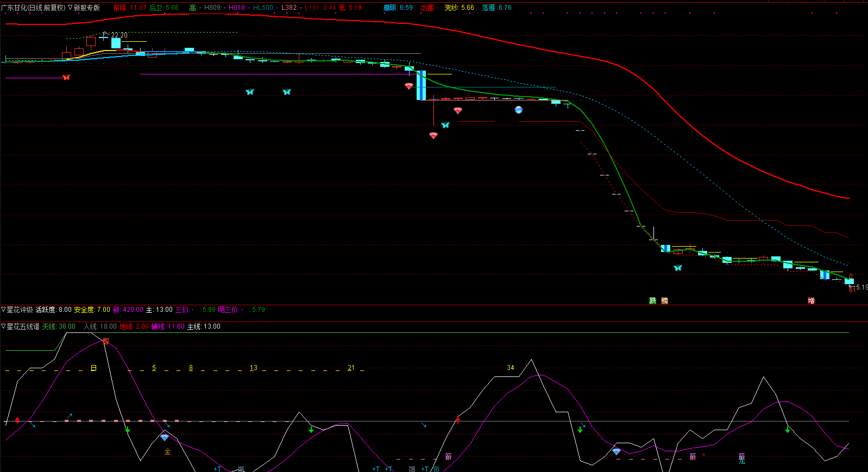This screenshot has height=472, width=868.
Task: Click the leftmost red up arrow on oscillator
Action: [17, 420]
